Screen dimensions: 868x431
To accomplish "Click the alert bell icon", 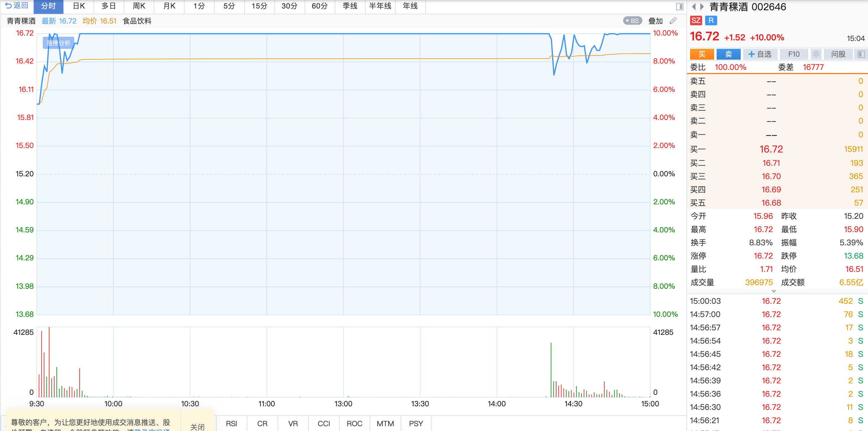I will 816,54.
